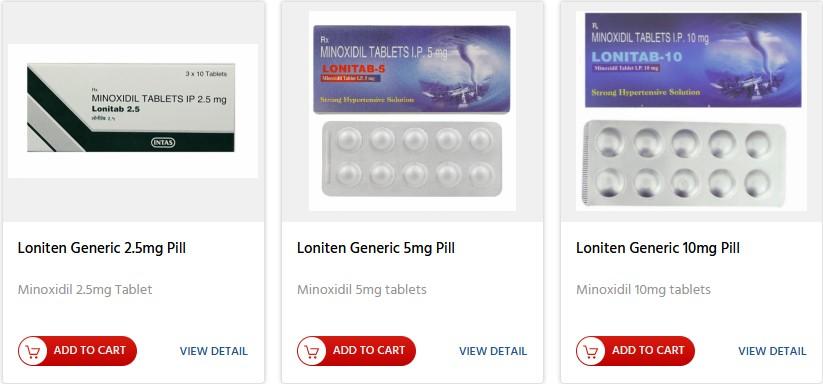The height and width of the screenshot is (387, 823).
Task: Click the blister strip under the Lonitab-10 box
Action: click(x=684, y=163)
